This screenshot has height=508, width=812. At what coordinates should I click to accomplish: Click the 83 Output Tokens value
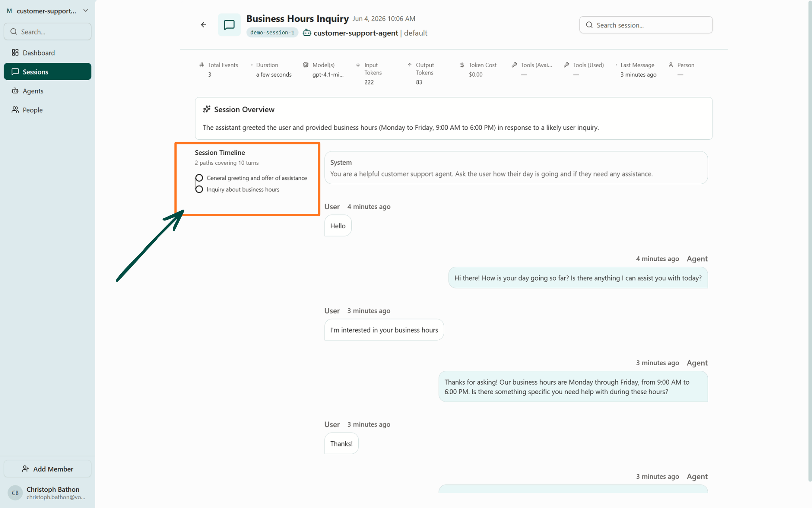tap(419, 82)
